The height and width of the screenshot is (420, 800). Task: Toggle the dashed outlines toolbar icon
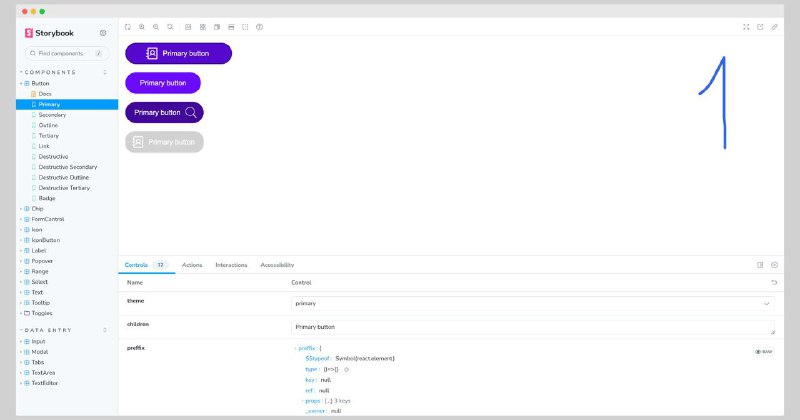coord(245,27)
